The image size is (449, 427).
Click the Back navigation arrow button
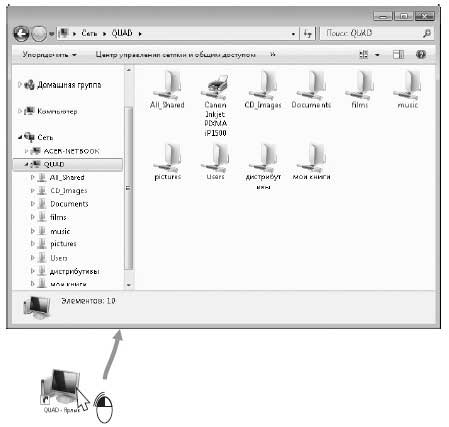point(21,34)
